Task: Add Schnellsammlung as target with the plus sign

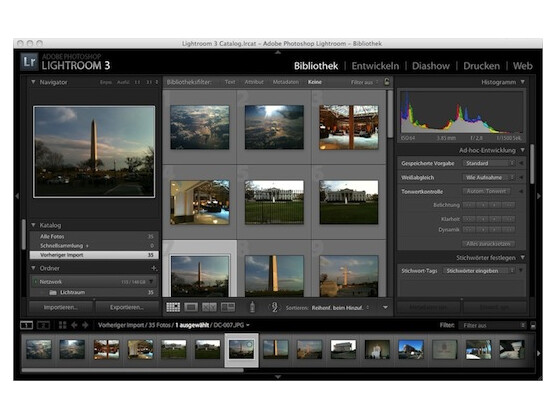Action: tap(87, 246)
